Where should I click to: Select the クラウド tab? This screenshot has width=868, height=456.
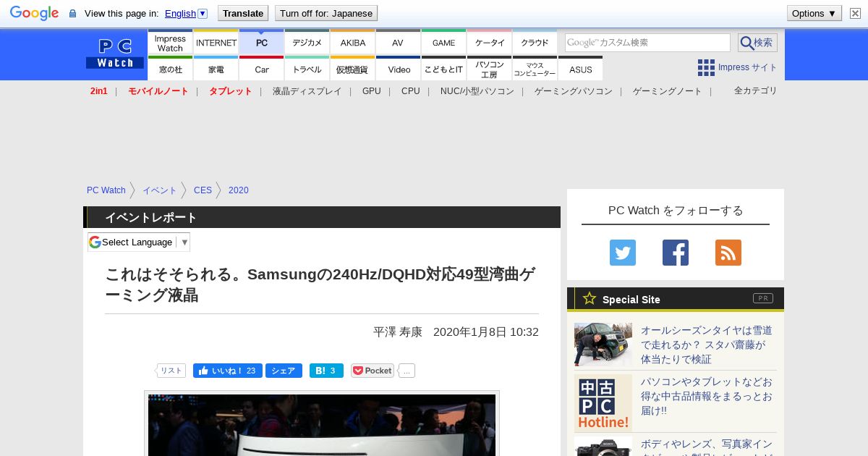point(535,43)
